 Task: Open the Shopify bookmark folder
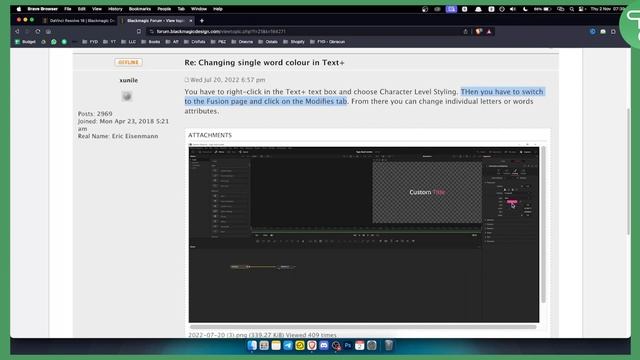[x=293, y=42]
